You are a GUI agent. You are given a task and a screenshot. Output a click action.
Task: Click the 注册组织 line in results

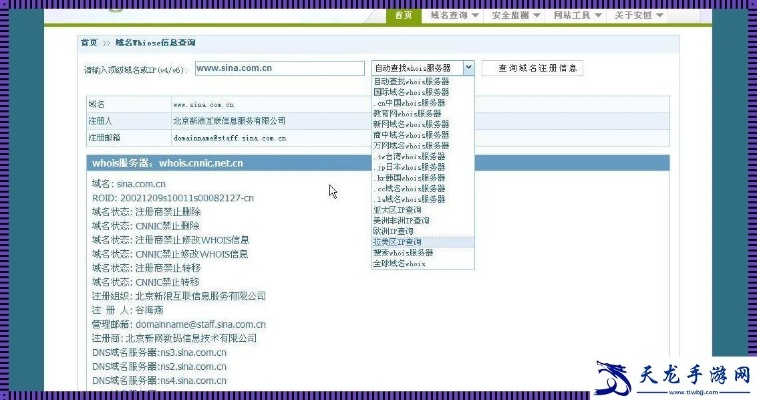tap(179, 296)
